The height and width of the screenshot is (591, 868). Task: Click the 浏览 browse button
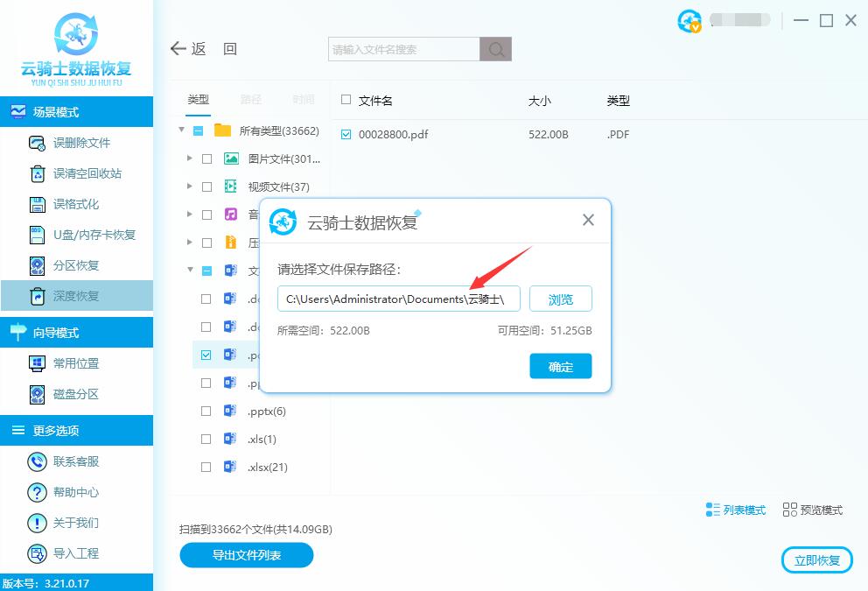(561, 299)
